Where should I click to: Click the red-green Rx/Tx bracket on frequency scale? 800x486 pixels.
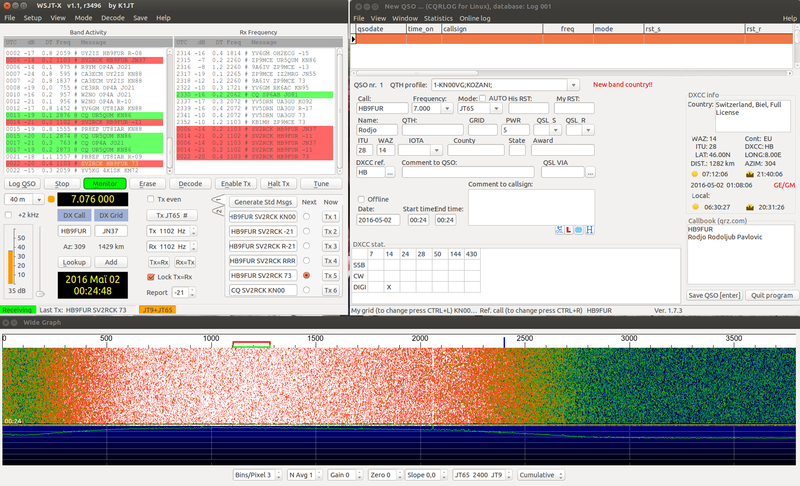[251, 345]
